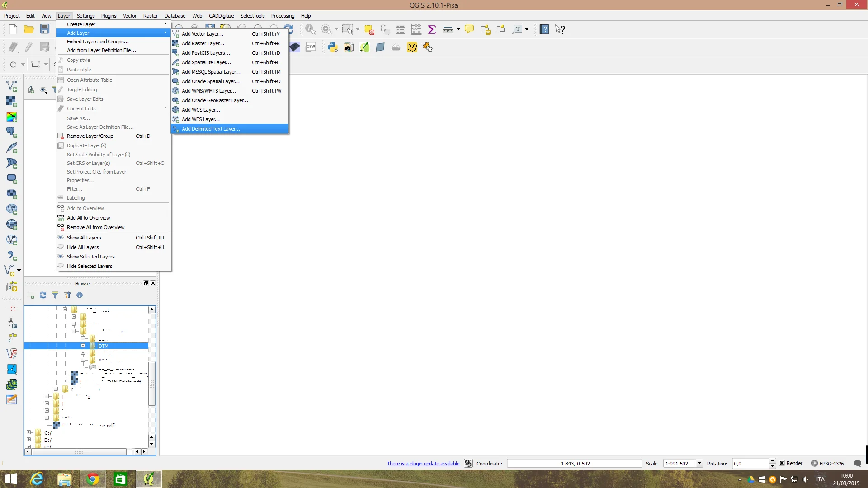Click the Rotation value field

click(x=750, y=464)
